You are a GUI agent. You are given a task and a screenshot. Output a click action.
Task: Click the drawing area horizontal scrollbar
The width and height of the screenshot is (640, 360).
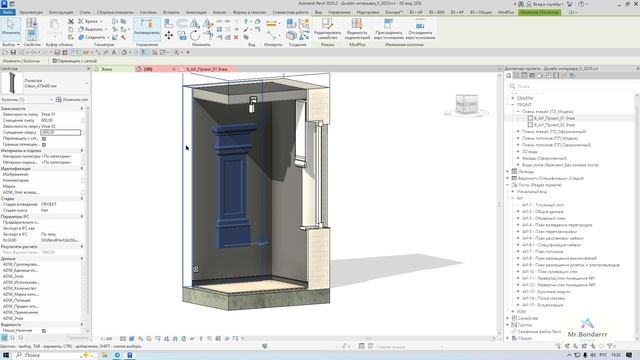[367, 338]
